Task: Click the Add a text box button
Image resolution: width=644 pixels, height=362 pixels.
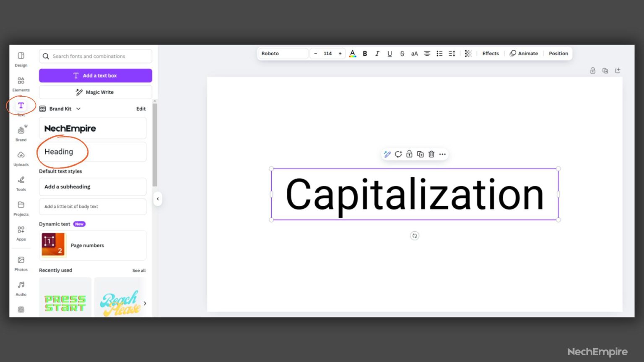Action: point(95,75)
